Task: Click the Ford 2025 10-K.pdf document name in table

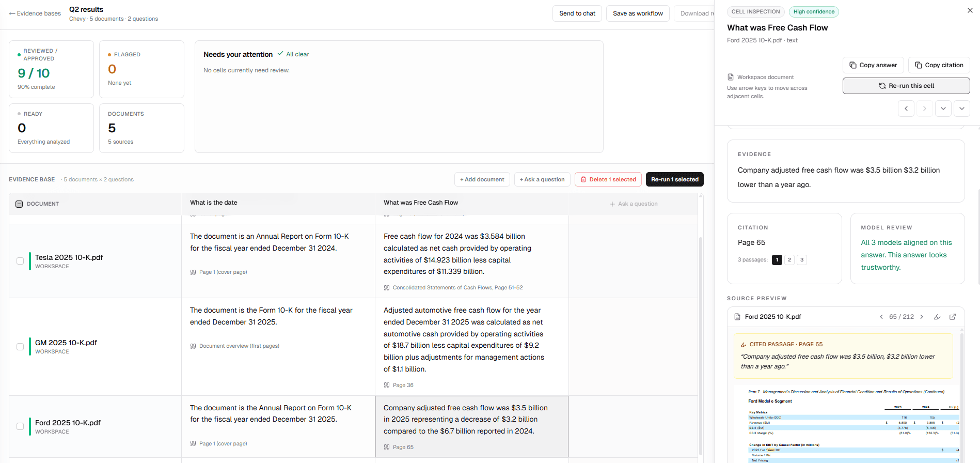Action: tap(68, 423)
